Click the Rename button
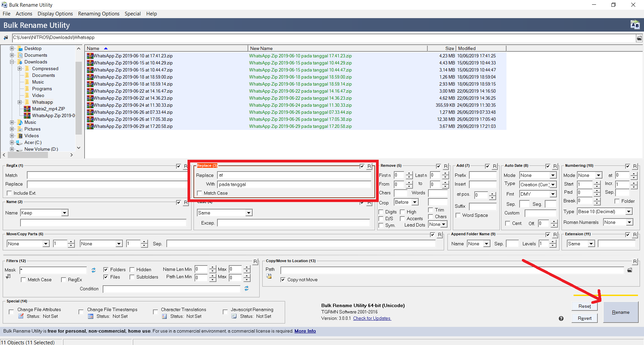 click(621, 312)
